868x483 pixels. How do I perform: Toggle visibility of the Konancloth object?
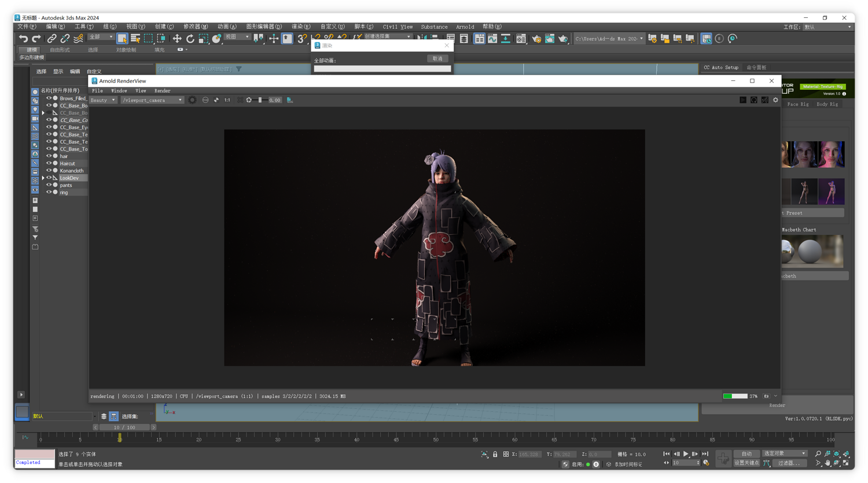pos(49,171)
